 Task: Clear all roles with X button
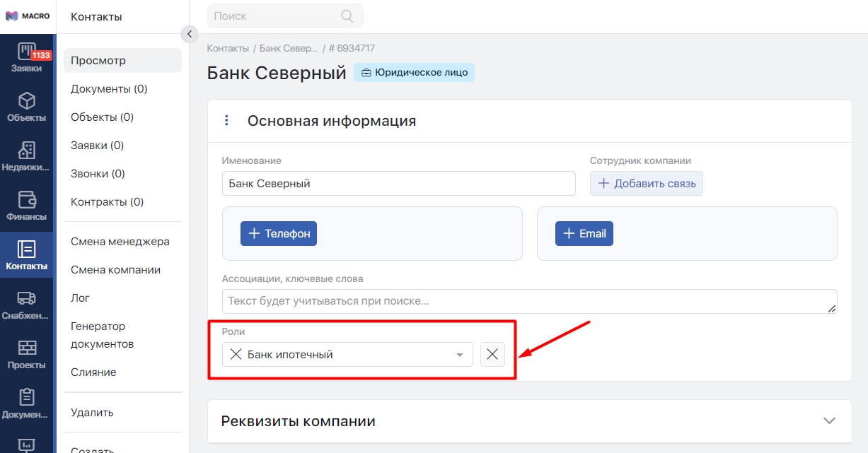492,355
